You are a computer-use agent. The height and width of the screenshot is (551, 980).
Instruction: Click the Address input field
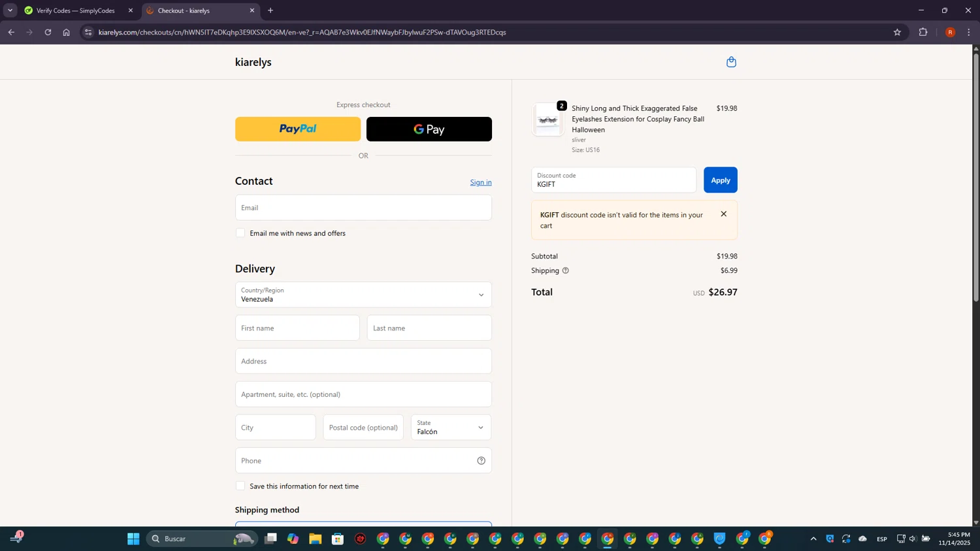(363, 361)
